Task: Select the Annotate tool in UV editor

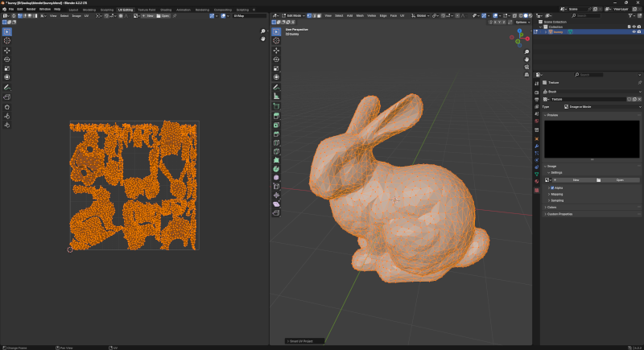Action: [x=7, y=88]
